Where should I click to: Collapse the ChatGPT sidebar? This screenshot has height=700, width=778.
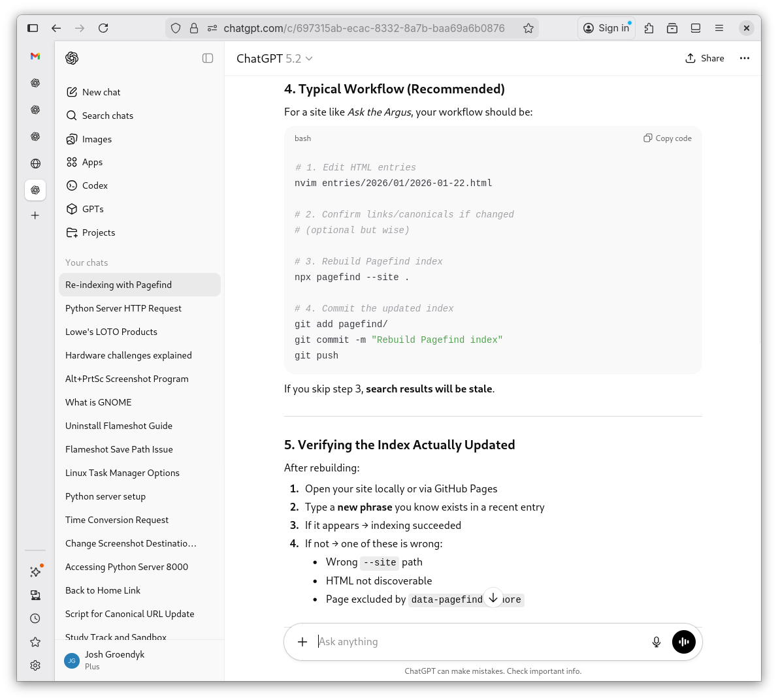pos(208,58)
